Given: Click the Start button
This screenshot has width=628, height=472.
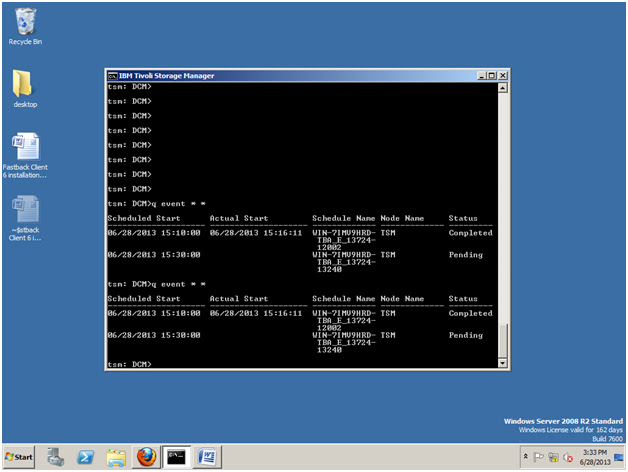Looking at the screenshot, I should (19, 457).
